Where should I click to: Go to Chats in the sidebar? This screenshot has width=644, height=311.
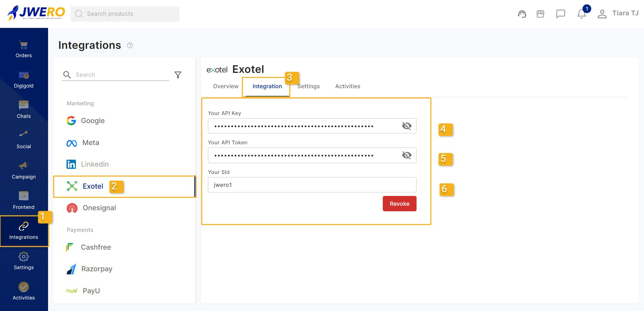(24, 110)
